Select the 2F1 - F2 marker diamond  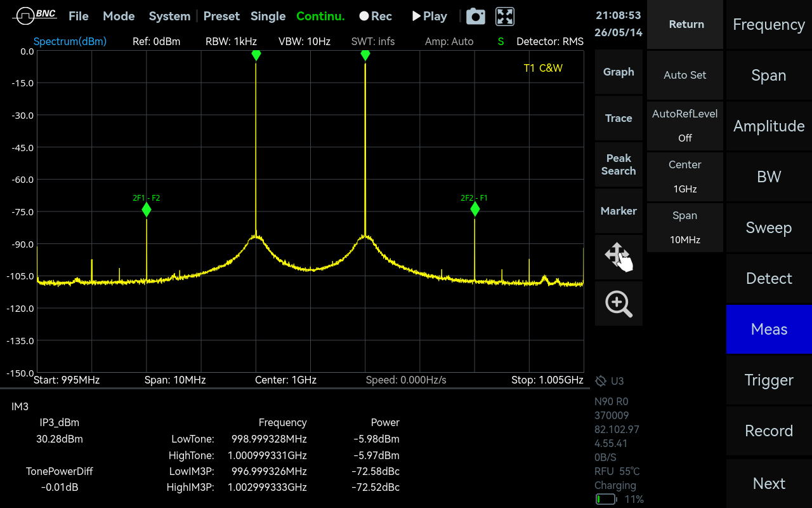click(x=147, y=209)
